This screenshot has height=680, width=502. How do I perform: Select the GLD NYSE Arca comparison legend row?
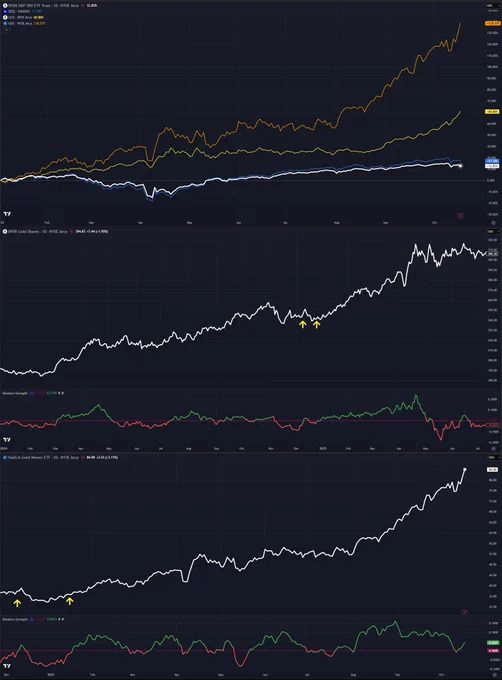(23, 17)
